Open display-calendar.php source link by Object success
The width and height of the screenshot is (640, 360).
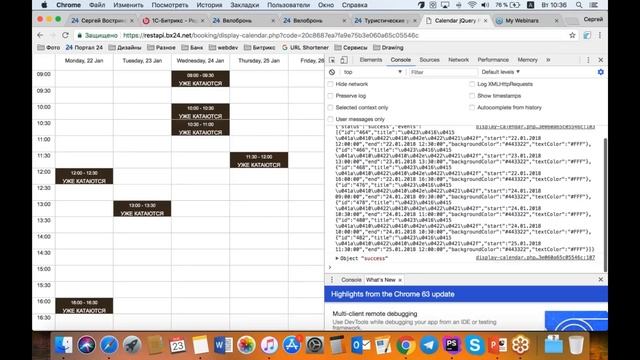point(535,258)
